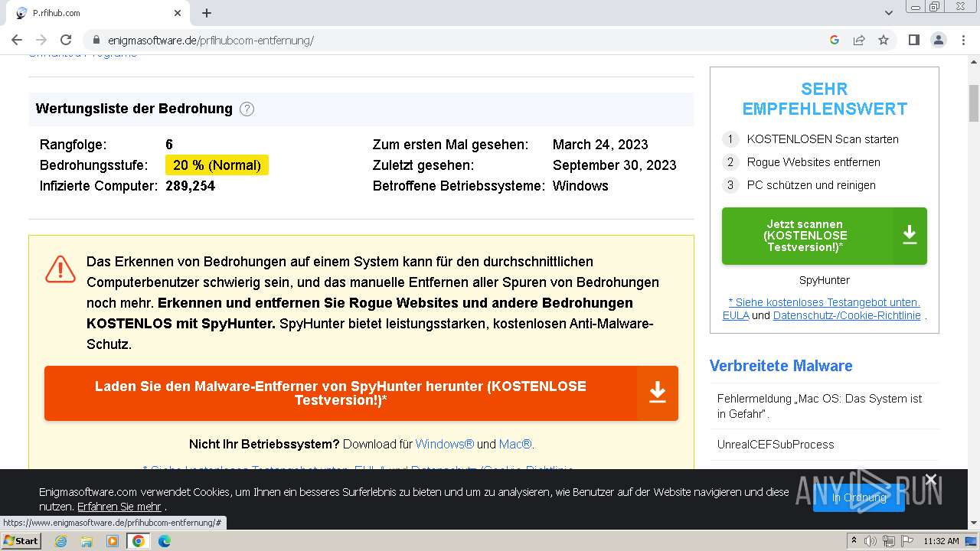Open Datenschutz-/Cookie-Richtlinie link in sidebar
The image size is (980, 551).
(x=847, y=315)
